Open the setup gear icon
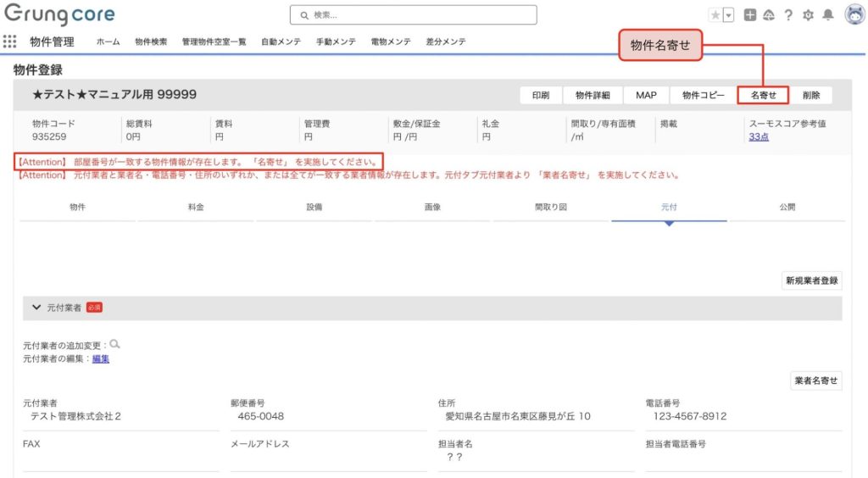 (x=808, y=15)
